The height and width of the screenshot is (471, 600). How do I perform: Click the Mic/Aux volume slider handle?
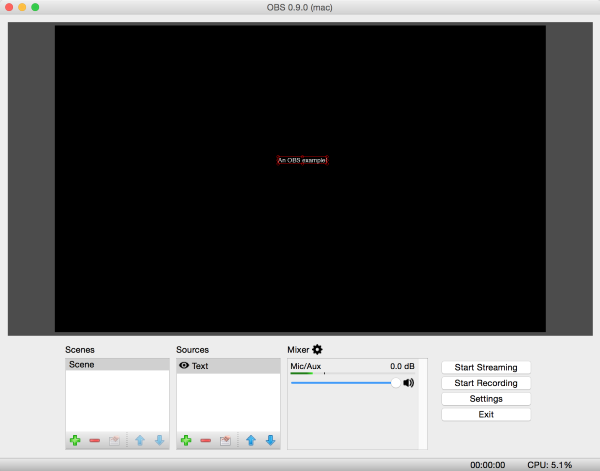tap(396, 382)
